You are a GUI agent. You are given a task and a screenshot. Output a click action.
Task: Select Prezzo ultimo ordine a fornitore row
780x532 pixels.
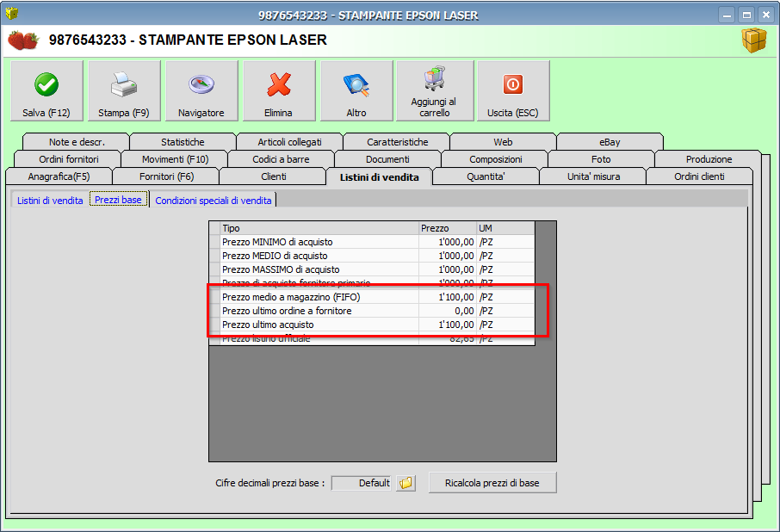click(x=372, y=311)
